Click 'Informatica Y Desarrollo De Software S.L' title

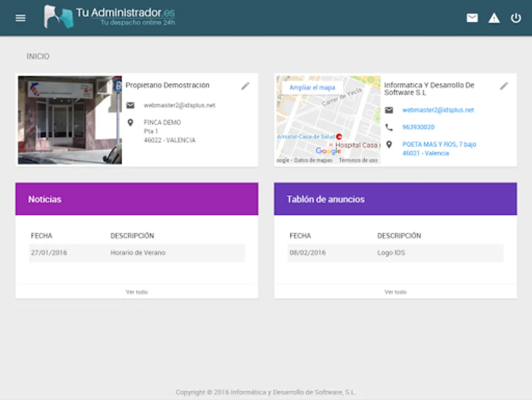429,89
